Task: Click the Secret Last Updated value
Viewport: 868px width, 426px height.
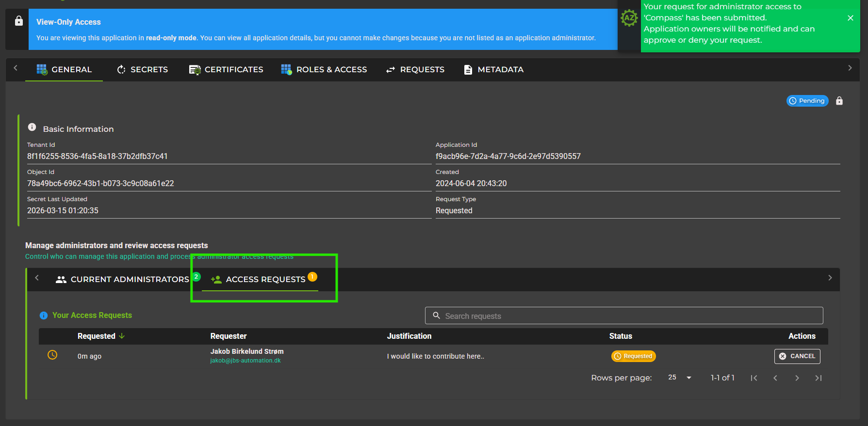Action: 63,210
